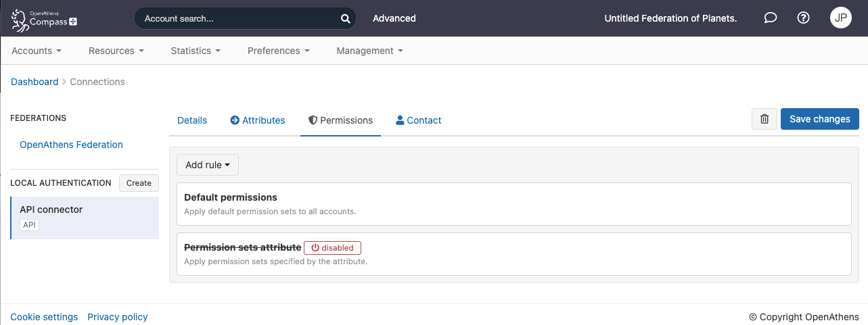Image resolution: width=868 pixels, height=325 pixels.
Task: Open the chat messages icon
Action: (x=770, y=18)
